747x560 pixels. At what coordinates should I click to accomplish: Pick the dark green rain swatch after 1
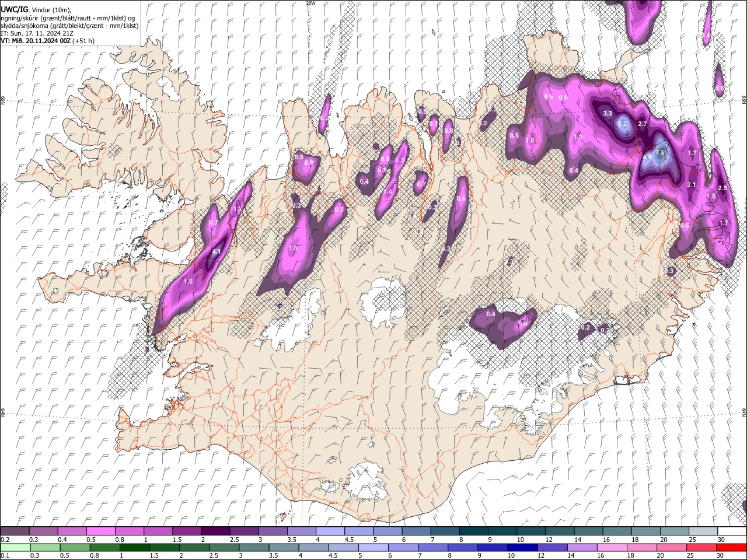[x=134, y=547]
